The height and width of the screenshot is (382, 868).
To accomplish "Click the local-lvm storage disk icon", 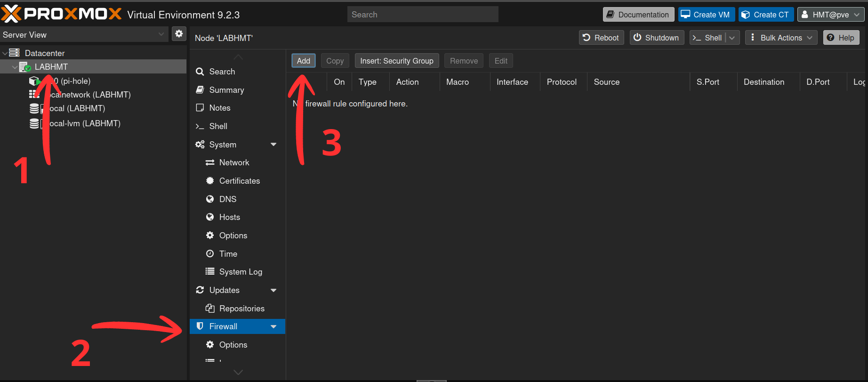I will click(x=34, y=123).
